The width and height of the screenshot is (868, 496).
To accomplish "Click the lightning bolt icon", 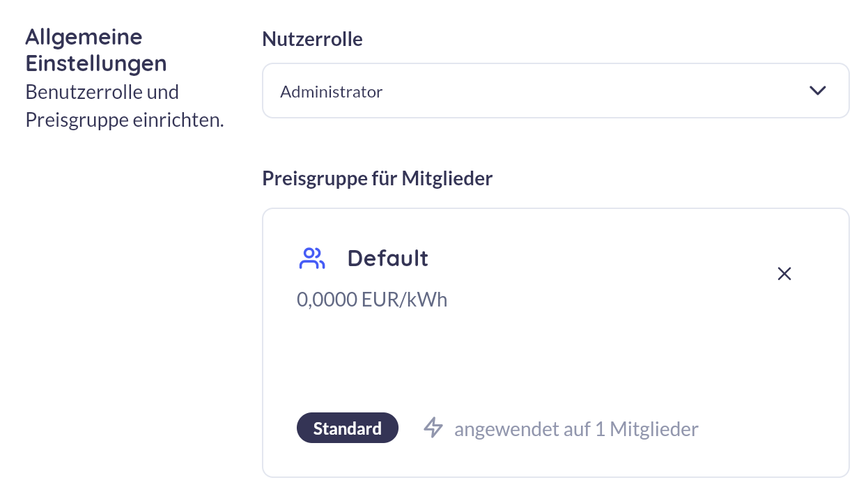I will click(x=433, y=428).
